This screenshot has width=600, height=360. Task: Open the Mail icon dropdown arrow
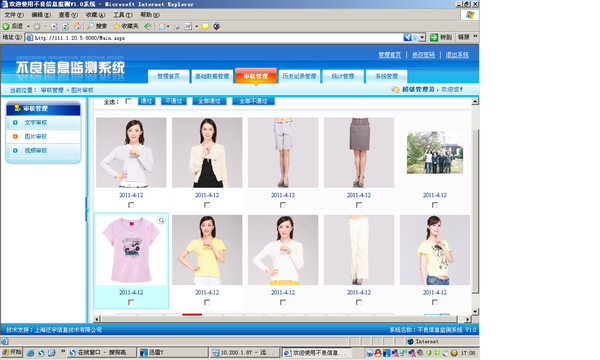(168, 26)
